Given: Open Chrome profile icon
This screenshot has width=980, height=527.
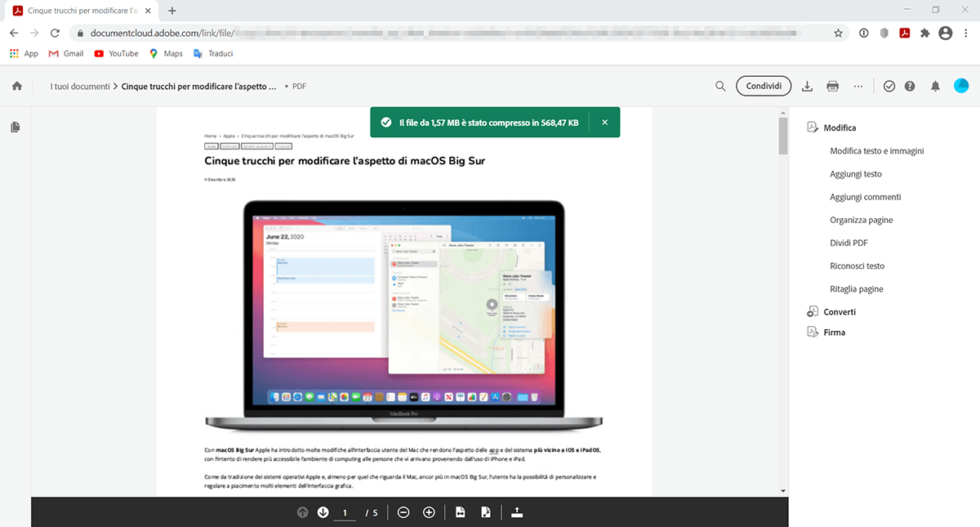Looking at the screenshot, I should click(x=946, y=33).
